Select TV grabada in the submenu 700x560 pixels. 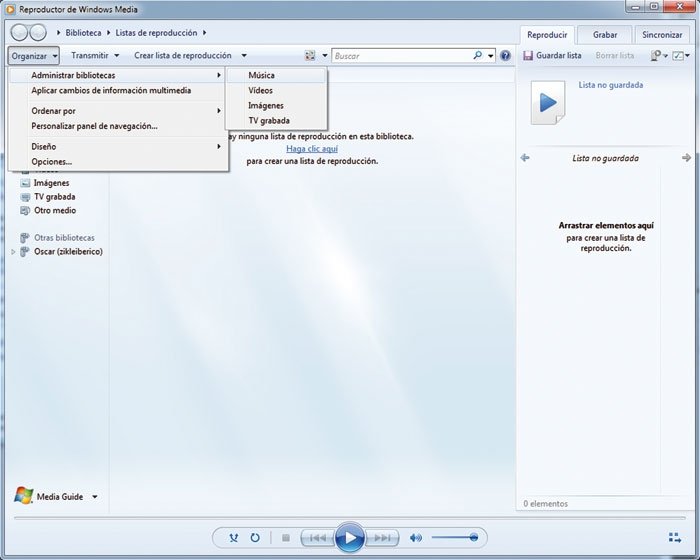pos(276,121)
